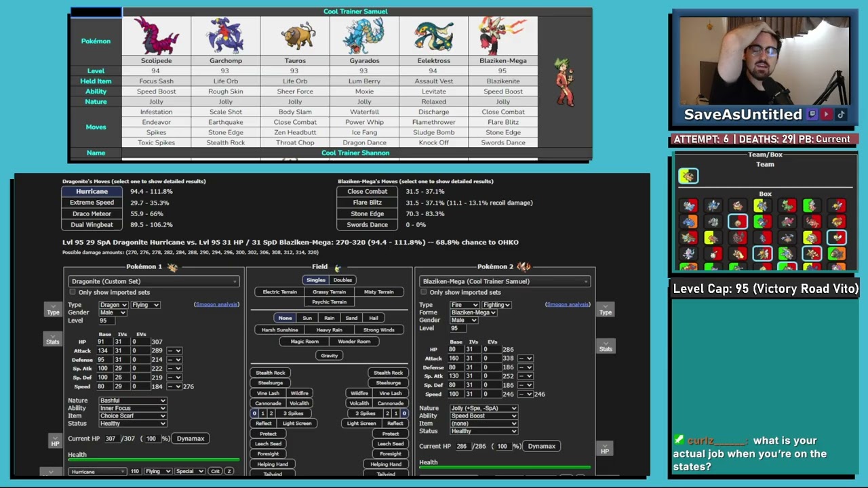
Task: Open Dragonite's Inner Focus ability dropdown
Action: 133,408
